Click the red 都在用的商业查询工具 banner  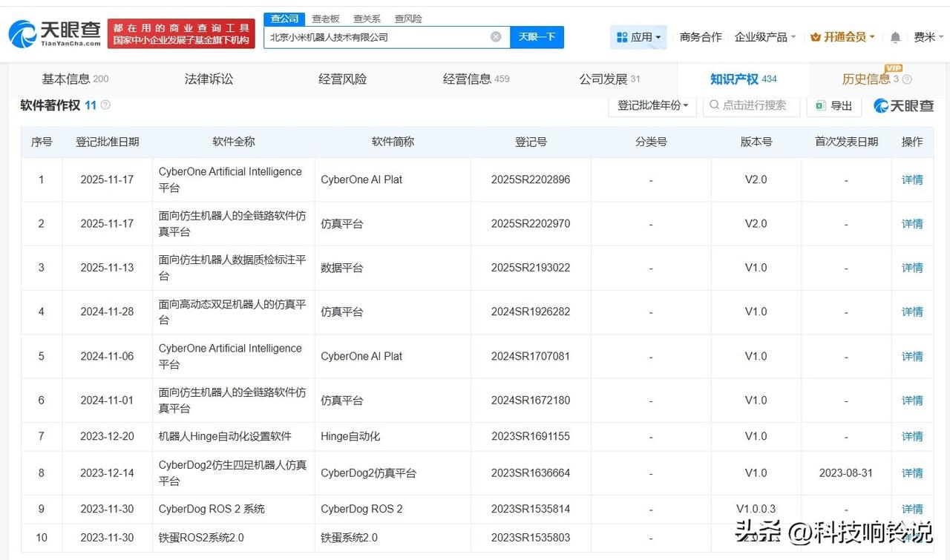click(181, 33)
